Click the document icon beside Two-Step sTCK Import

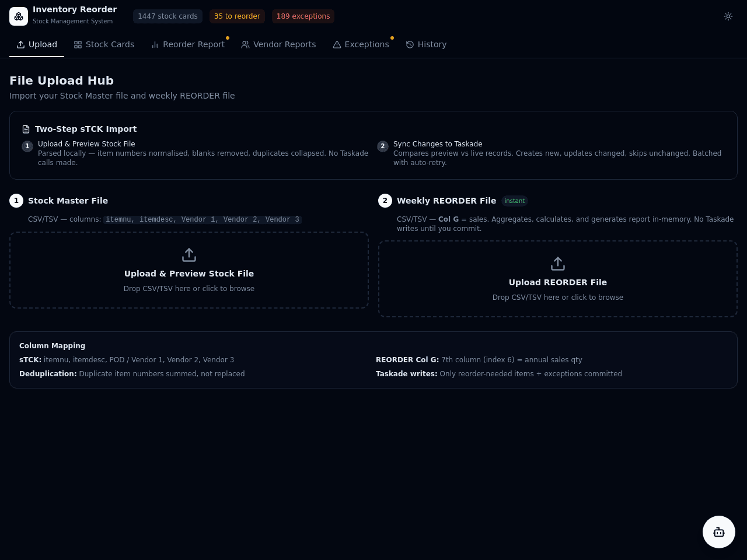coord(26,129)
